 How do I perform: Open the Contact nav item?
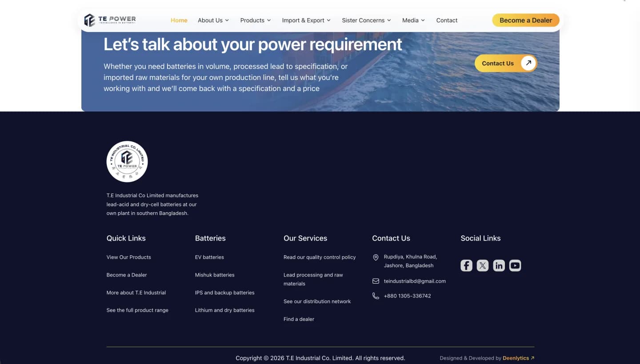[447, 20]
